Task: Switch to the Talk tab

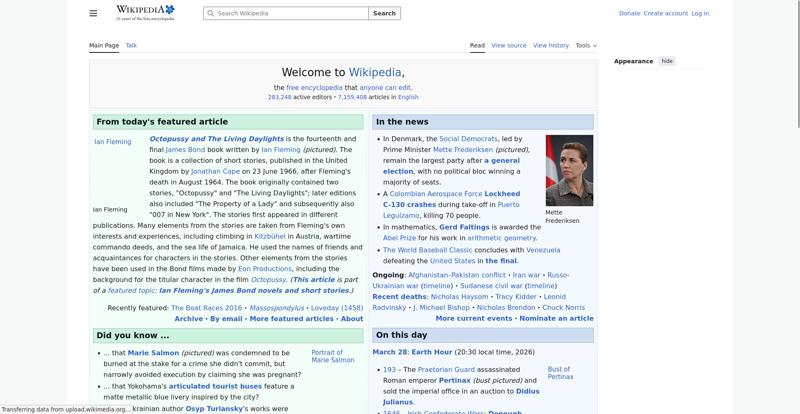Action: point(131,45)
